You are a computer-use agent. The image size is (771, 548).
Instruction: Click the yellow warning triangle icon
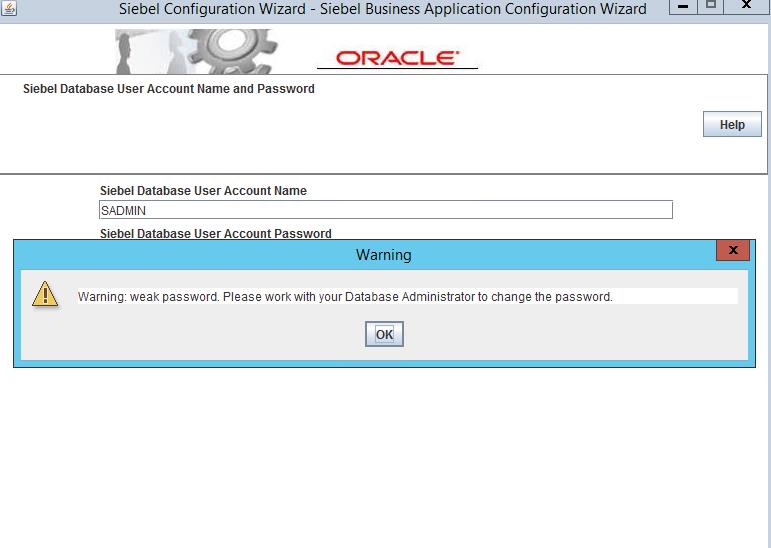(x=45, y=293)
